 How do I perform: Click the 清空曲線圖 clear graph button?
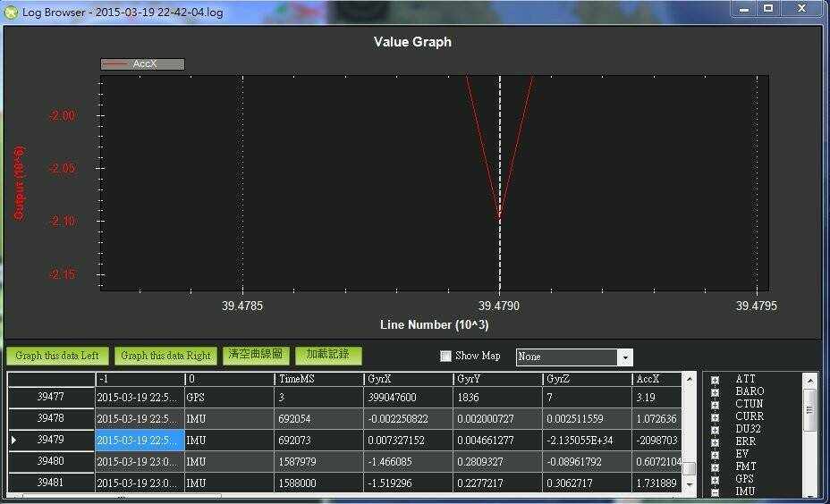[255, 355]
